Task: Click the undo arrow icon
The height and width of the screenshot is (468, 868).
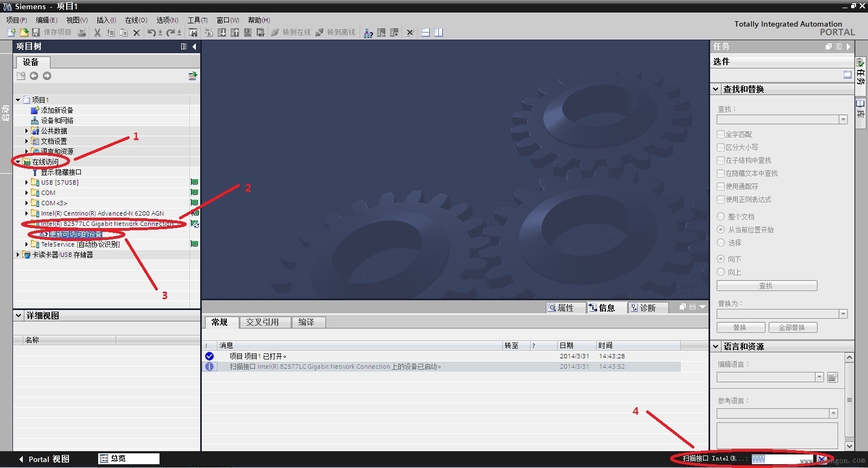Action: point(151,33)
